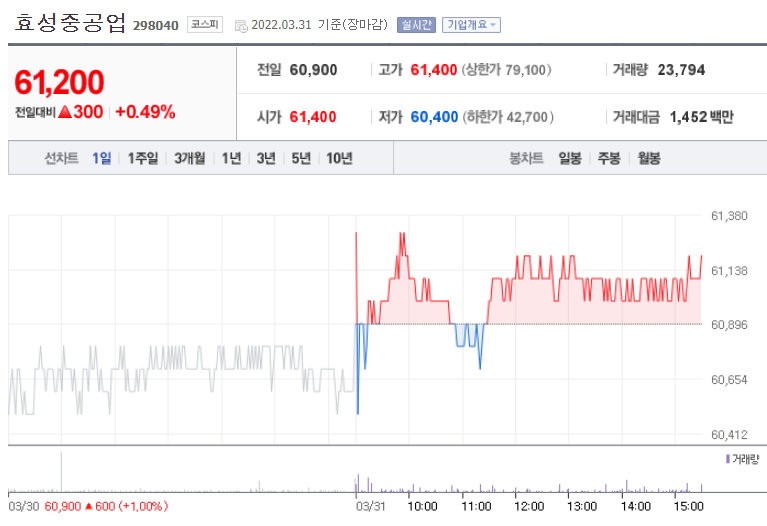Click the trading value 1,452 백만
This screenshot has height=526, width=767.
click(701, 117)
